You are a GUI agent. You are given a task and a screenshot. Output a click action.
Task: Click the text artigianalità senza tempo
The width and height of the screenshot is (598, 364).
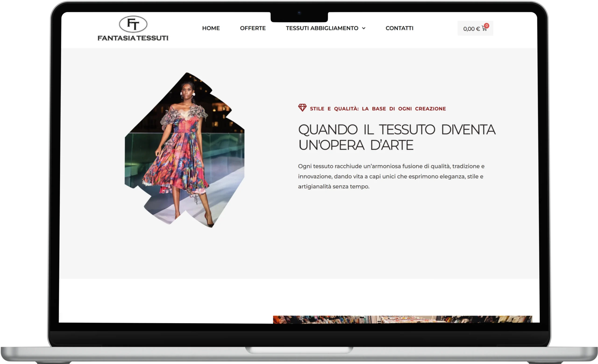point(334,187)
